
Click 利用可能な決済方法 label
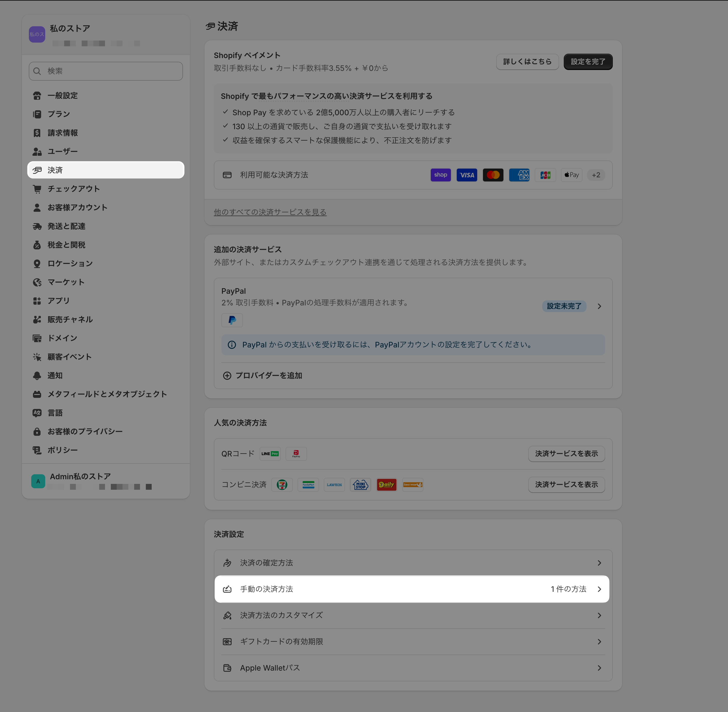point(274,175)
